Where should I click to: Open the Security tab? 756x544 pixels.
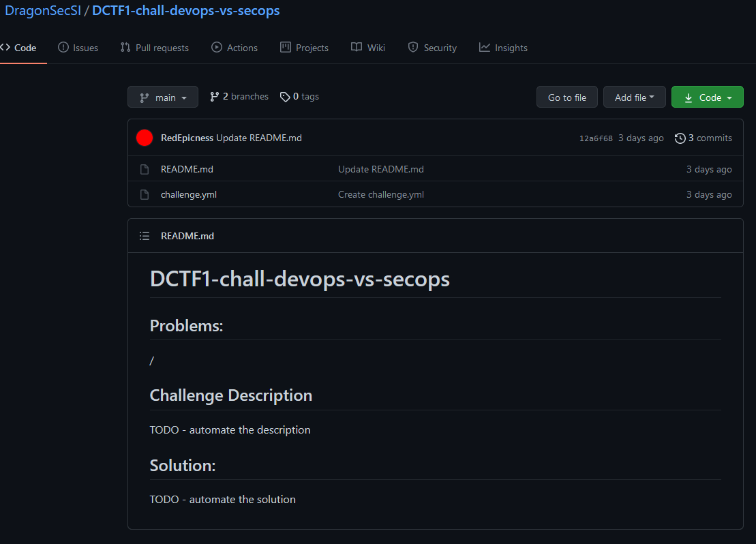pyautogui.click(x=432, y=48)
